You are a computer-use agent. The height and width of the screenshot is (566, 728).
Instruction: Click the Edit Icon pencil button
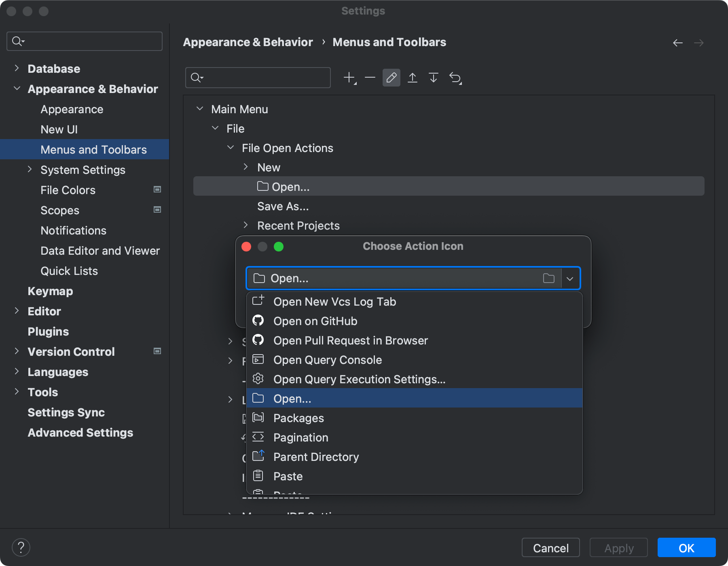(x=392, y=78)
